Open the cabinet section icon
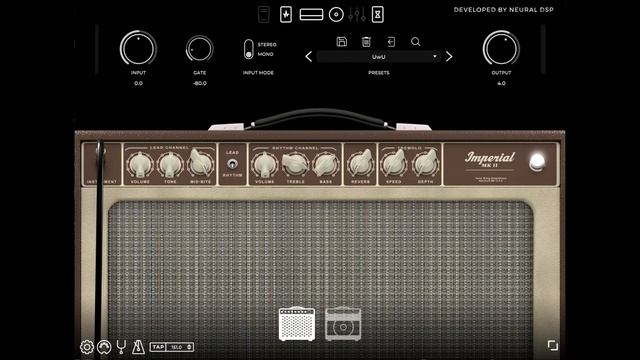 pyautogui.click(x=336, y=15)
